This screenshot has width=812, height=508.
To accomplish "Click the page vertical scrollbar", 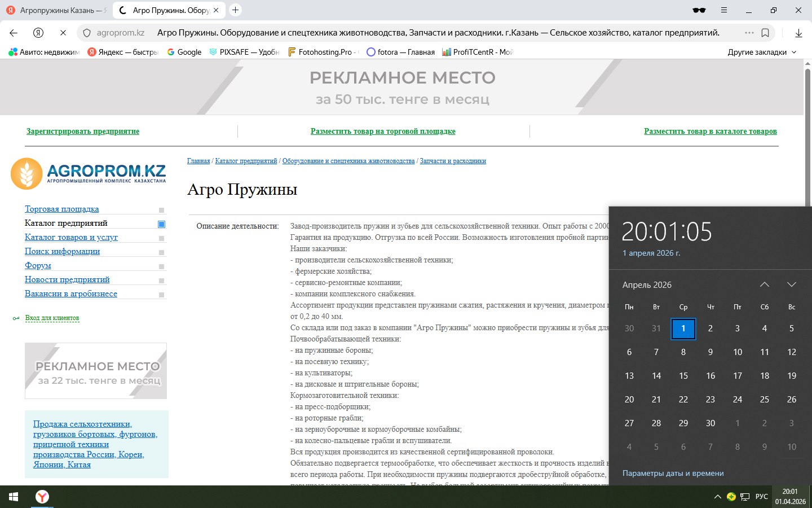I will [x=807, y=135].
